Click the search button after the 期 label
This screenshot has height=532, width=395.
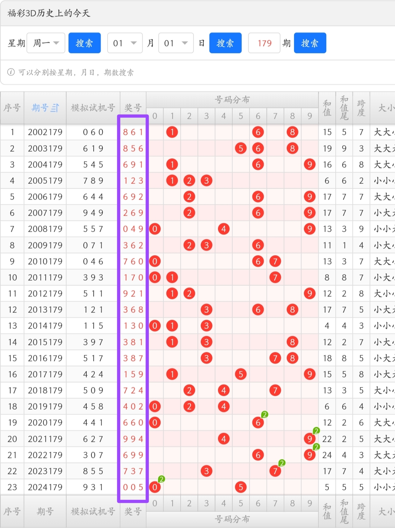pyautogui.click(x=310, y=43)
